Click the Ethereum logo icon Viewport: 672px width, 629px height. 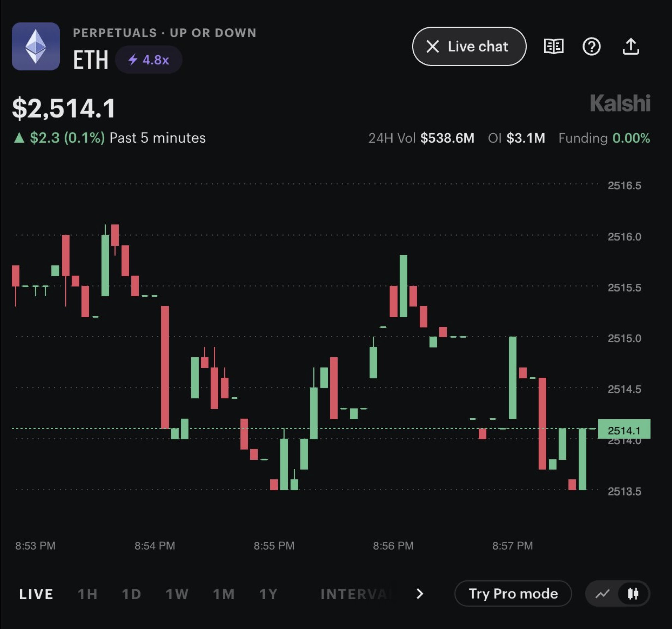(36, 47)
